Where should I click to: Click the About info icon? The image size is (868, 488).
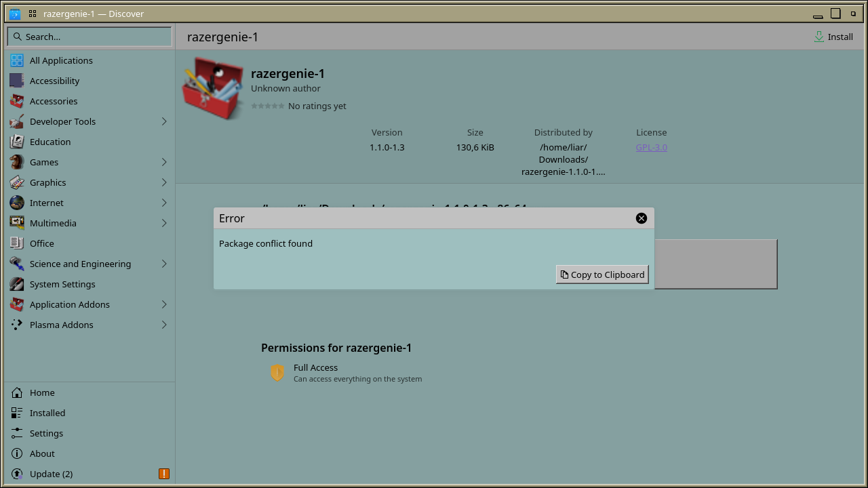pos(17,453)
